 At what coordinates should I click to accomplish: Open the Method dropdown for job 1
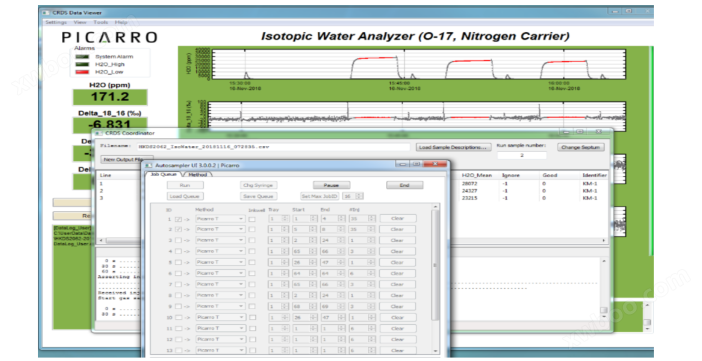(220, 219)
